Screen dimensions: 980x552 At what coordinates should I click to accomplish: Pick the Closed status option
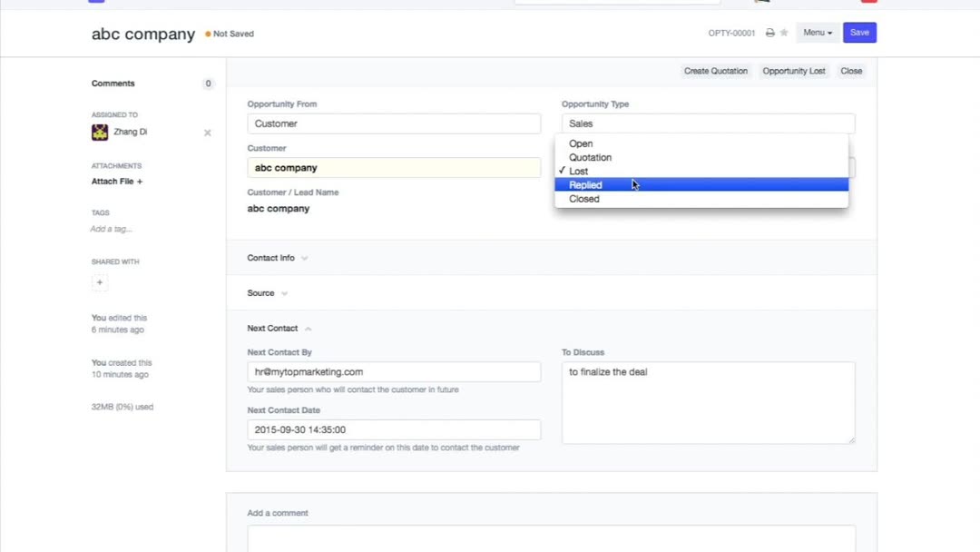tap(583, 199)
